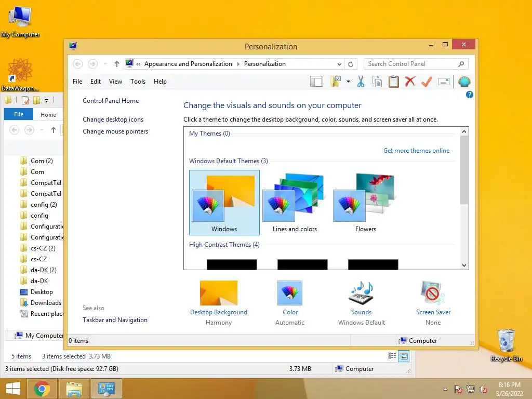Open the Edit menu
532x399 pixels.
(x=96, y=82)
